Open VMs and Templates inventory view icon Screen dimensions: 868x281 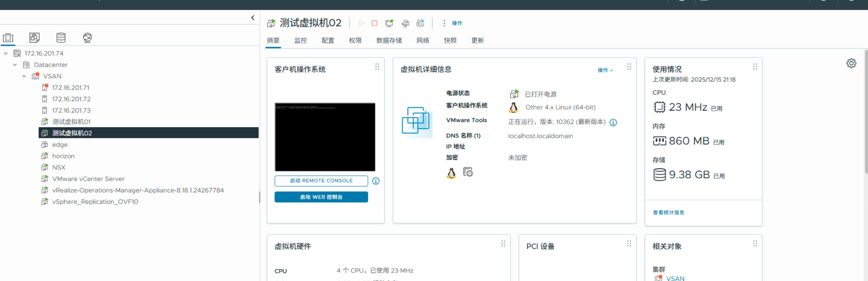(34, 38)
